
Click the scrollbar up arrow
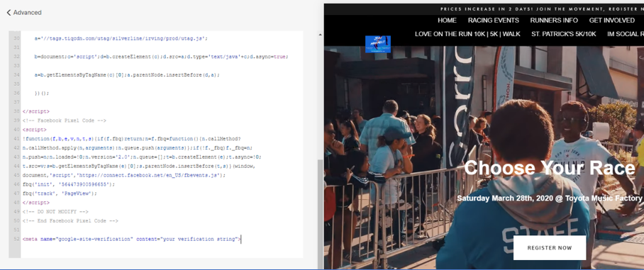click(x=320, y=35)
